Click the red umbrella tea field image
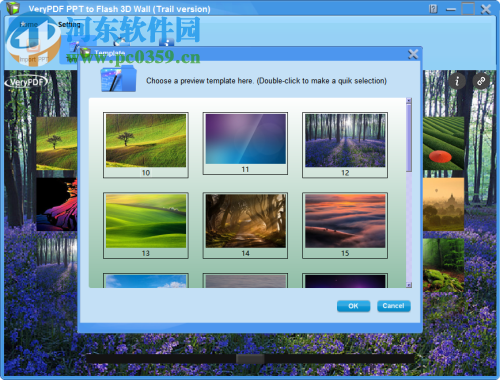Image resolution: width=500 pixels, height=380 pixels. (443, 144)
